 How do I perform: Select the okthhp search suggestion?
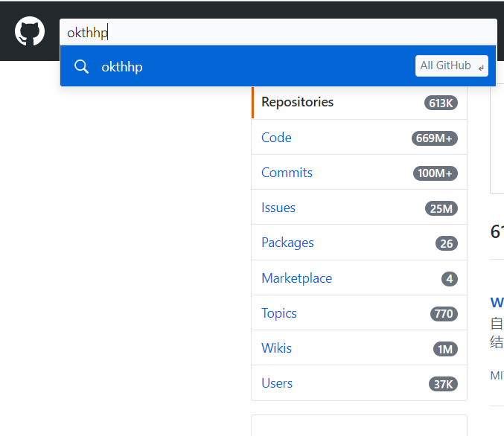coord(122,66)
